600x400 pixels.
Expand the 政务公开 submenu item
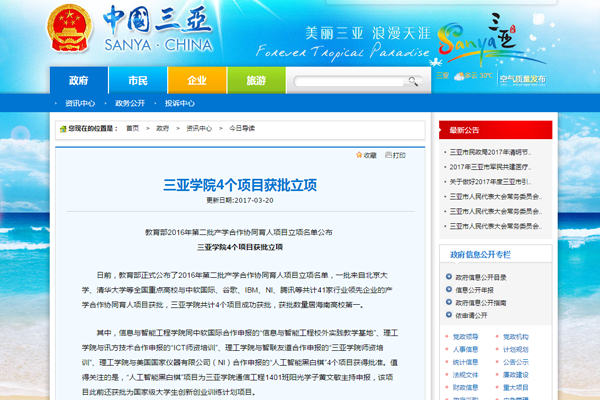point(133,103)
